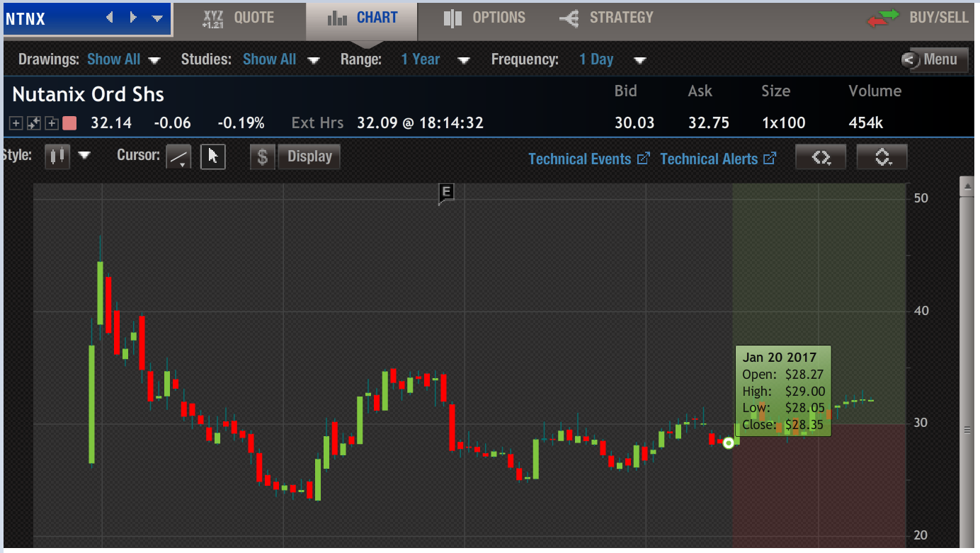Click the Size value 1x100
Viewport: 980px width, 553px height.
click(x=784, y=123)
